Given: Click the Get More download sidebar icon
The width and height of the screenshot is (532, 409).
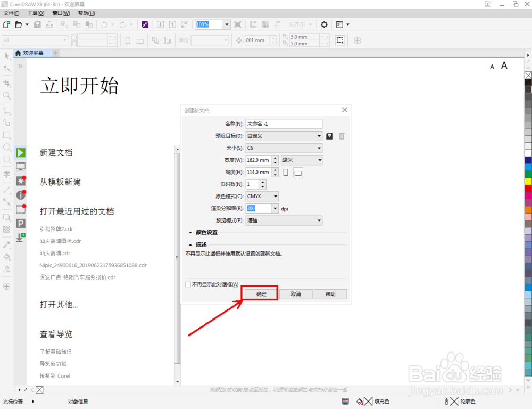Looking at the screenshot, I should pos(21,237).
